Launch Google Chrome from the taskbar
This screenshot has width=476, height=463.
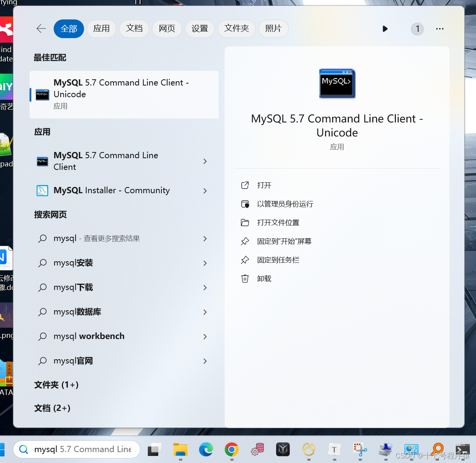pyautogui.click(x=232, y=450)
